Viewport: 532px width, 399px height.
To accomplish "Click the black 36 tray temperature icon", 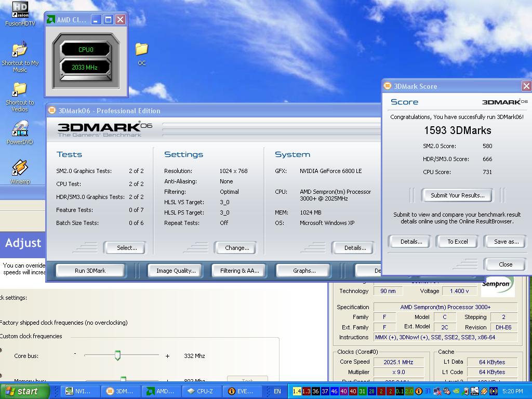I will tap(315, 391).
